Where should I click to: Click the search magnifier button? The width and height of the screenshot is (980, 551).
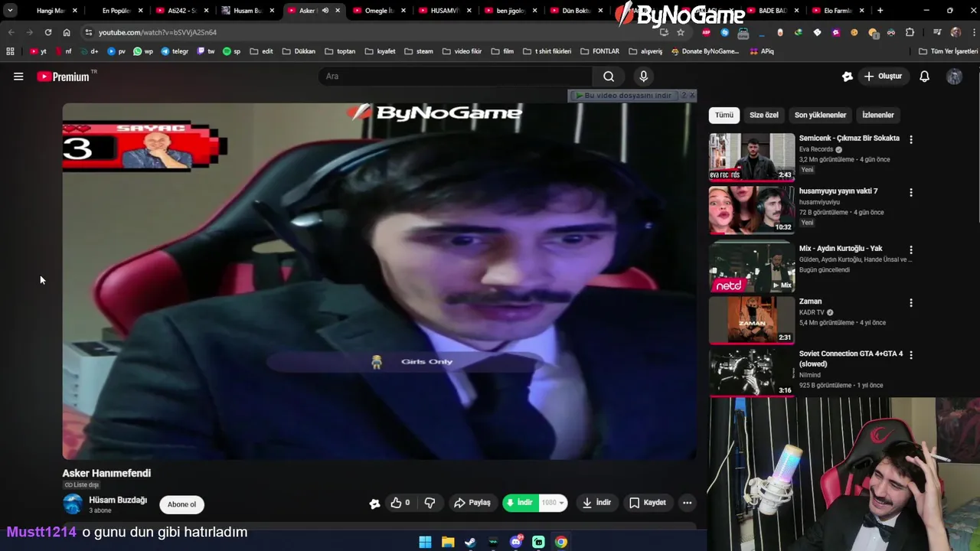[x=609, y=77]
